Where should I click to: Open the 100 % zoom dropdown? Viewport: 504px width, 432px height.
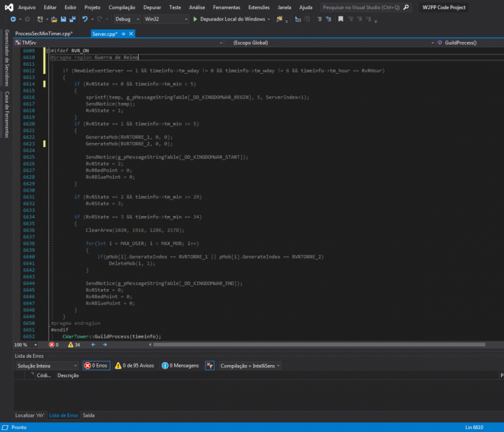[26, 345]
